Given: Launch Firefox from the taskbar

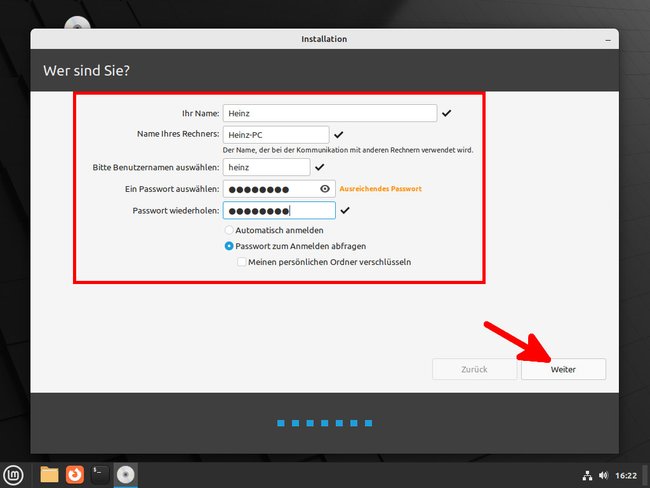Looking at the screenshot, I should (x=75, y=475).
